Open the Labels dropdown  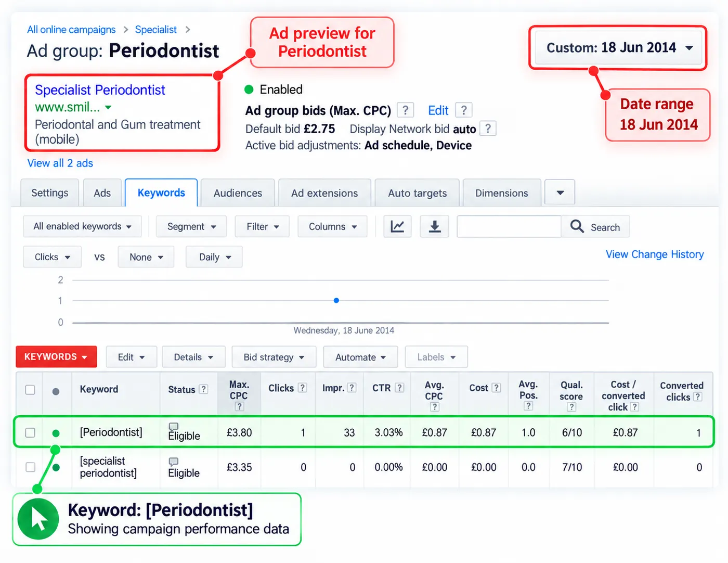tap(436, 357)
